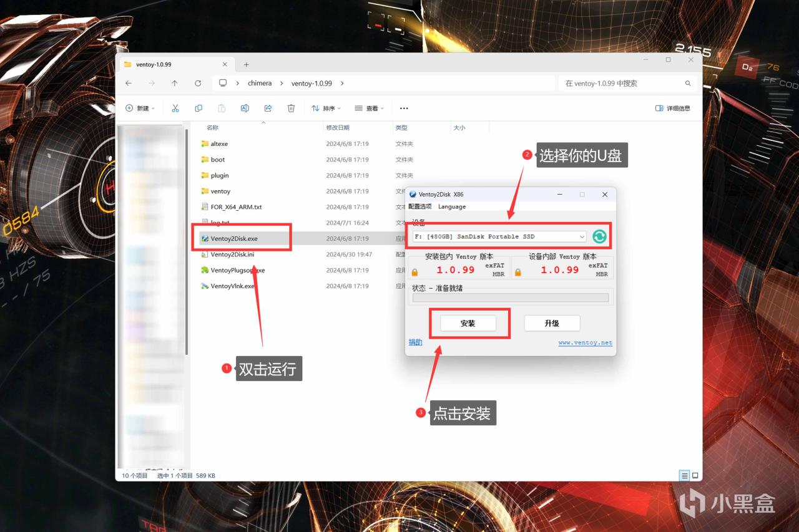Close the Ventoy2Disk window
The width and height of the screenshot is (799, 532).
(604, 195)
